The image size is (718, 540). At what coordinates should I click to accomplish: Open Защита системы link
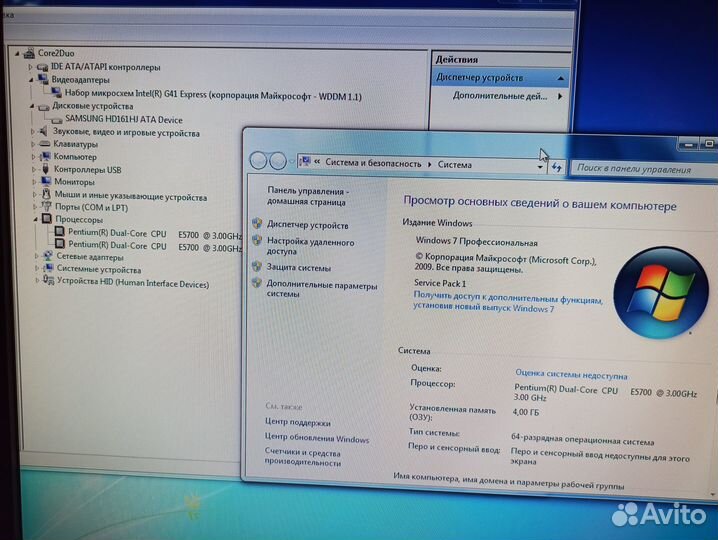(x=299, y=267)
